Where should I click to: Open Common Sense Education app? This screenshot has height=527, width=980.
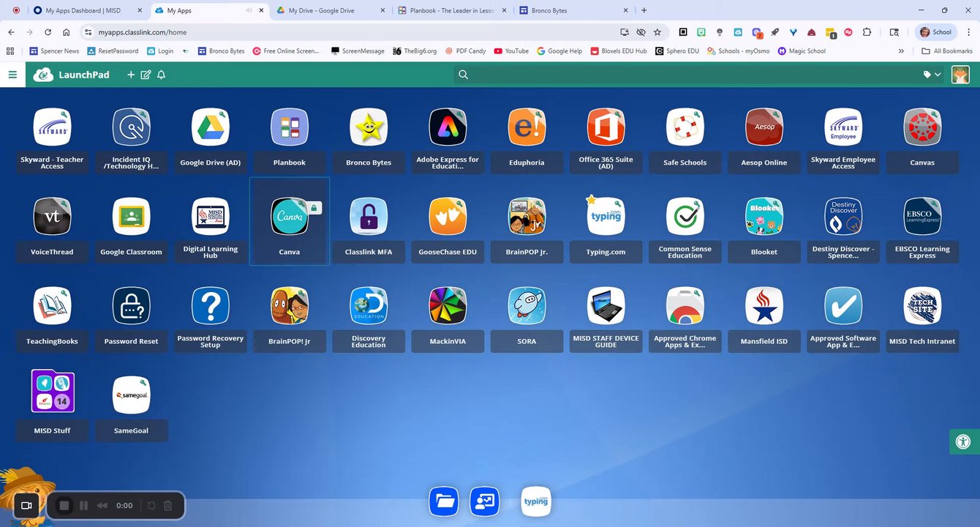(685, 217)
